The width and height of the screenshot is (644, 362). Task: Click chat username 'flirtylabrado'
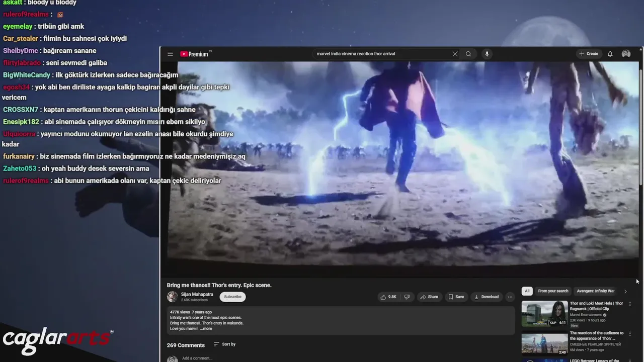click(22, 63)
